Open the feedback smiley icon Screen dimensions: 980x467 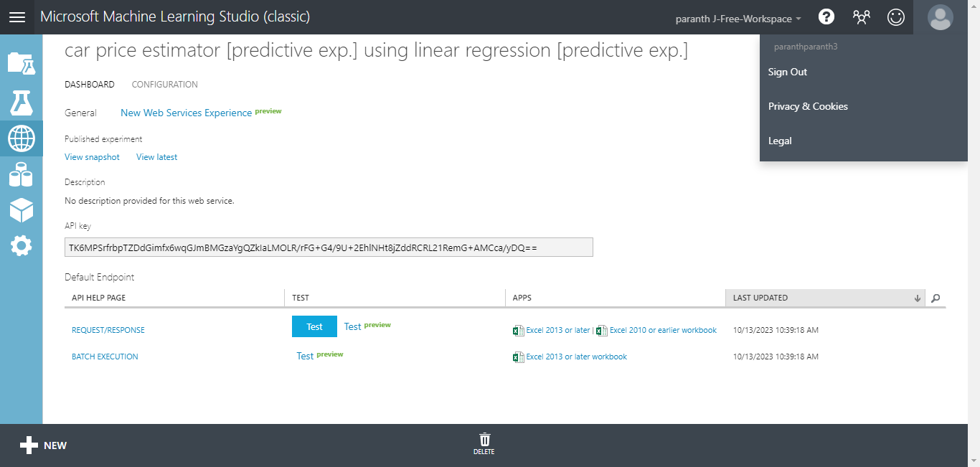click(895, 16)
